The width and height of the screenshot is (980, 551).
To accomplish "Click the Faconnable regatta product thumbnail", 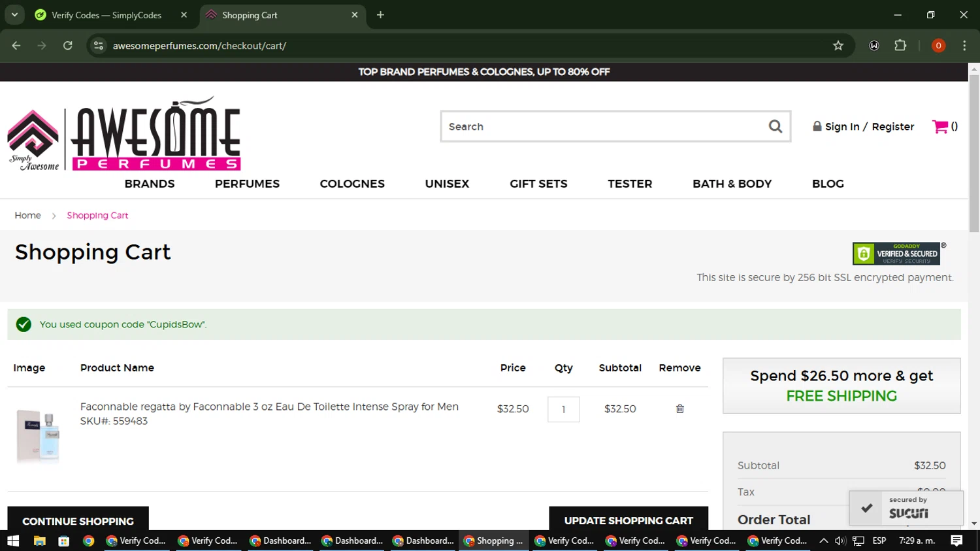I will (39, 435).
